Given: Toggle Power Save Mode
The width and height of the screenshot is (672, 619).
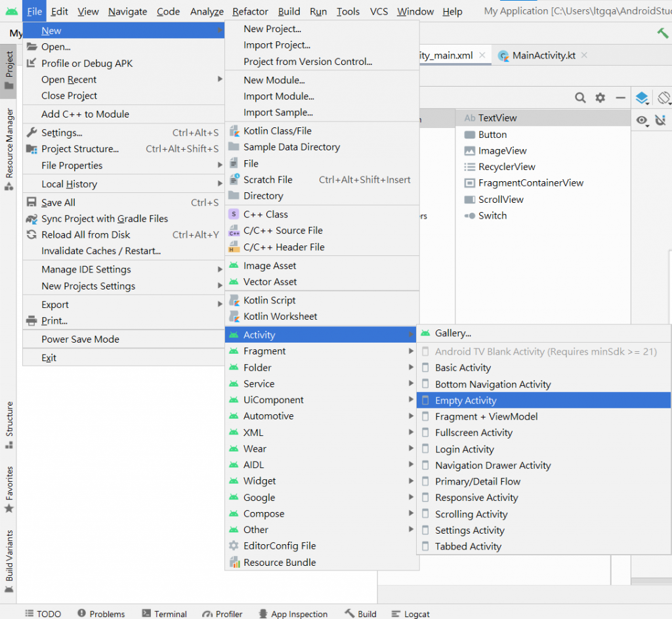Looking at the screenshot, I should (124, 339).
